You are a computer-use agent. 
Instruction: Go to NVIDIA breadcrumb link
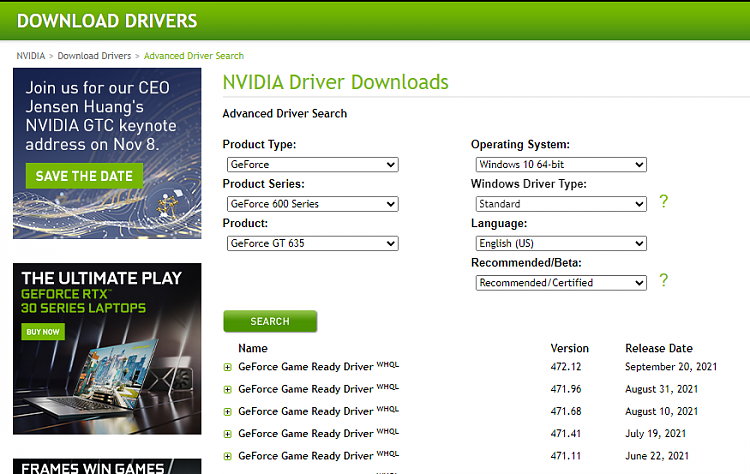coord(31,56)
